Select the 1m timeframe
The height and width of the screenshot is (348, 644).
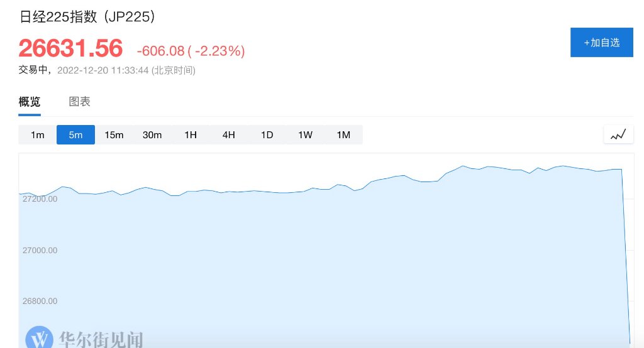tap(38, 135)
